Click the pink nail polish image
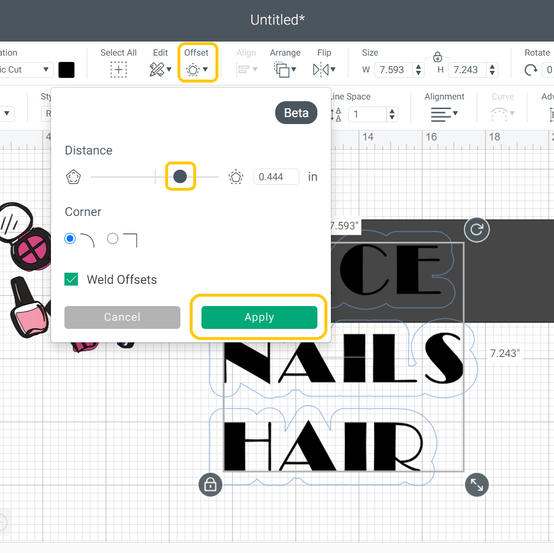This screenshot has width=554, height=553. (30, 307)
